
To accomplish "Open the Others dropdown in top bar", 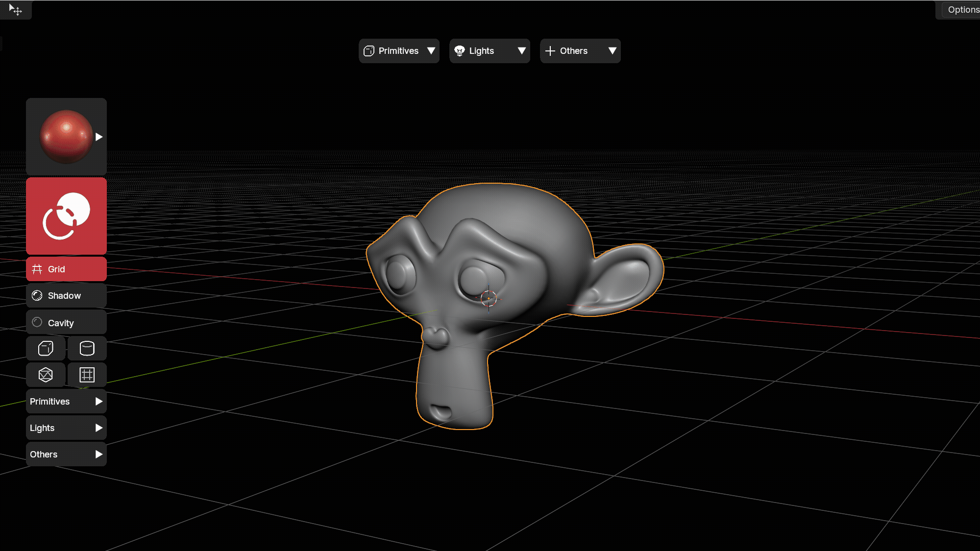I will point(580,51).
